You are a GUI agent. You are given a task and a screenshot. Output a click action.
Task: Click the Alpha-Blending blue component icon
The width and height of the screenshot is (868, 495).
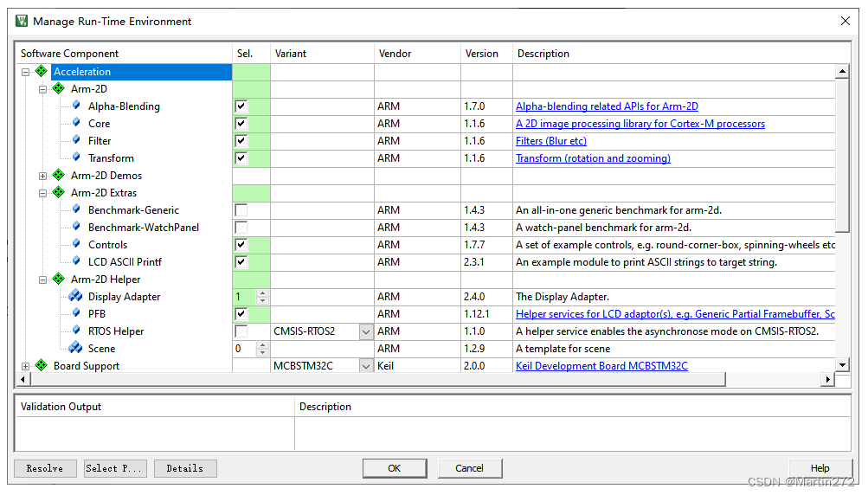(76, 106)
